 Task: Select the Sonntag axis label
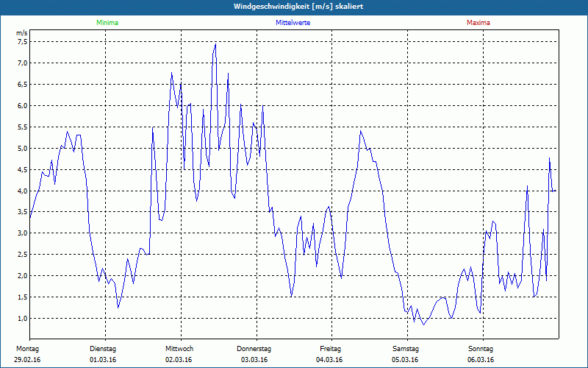(481, 349)
